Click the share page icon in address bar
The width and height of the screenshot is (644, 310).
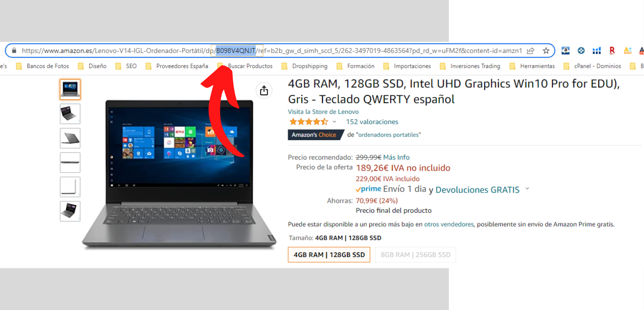pyautogui.click(x=530, y=51)
